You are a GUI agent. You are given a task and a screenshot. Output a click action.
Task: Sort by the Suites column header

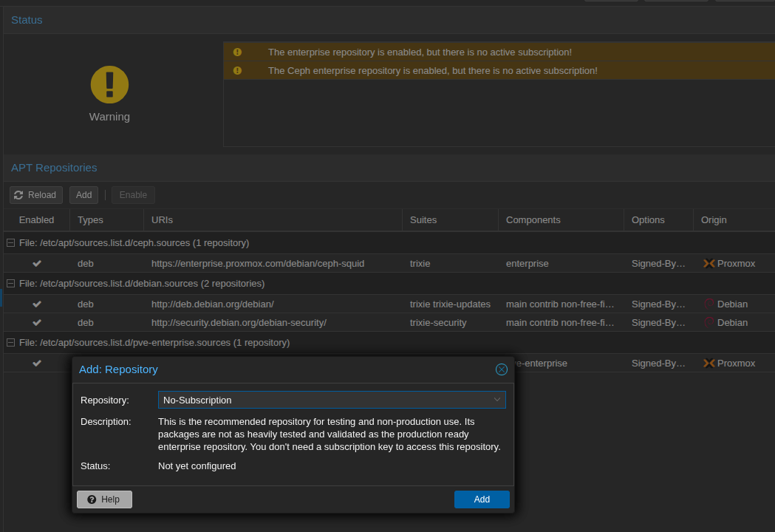pyautogui.click(x=423, y=220)
